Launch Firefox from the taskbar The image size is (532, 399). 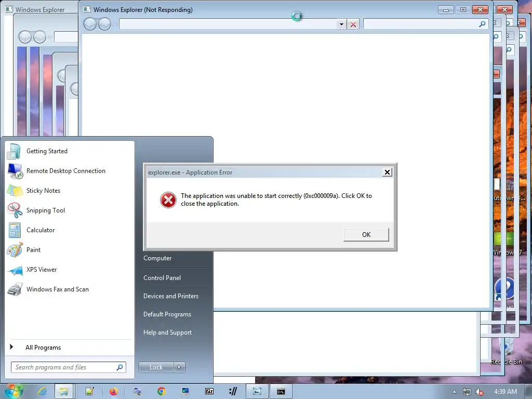(113, 392)
